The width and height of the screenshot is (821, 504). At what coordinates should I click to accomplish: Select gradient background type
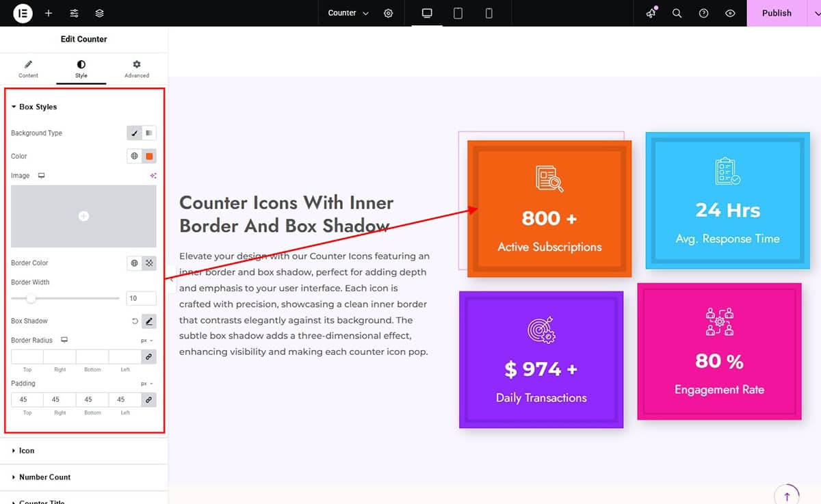[149, 133]
